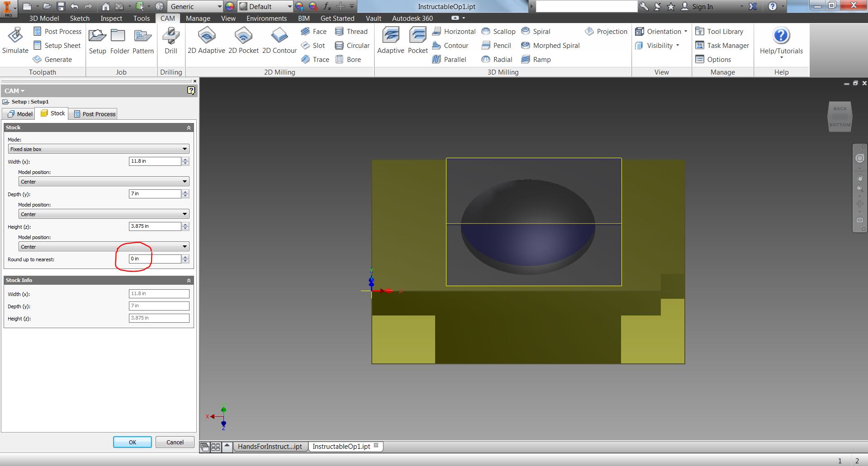Click Sign In
This screenshot has height=466, width=868.
(697, 6)
